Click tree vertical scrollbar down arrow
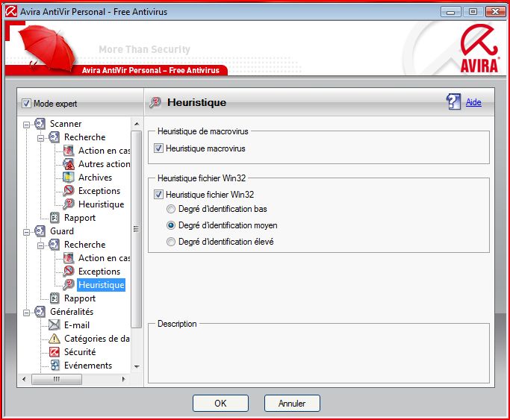The width and height of the screenshot is (510, 420). click(137, 367)
